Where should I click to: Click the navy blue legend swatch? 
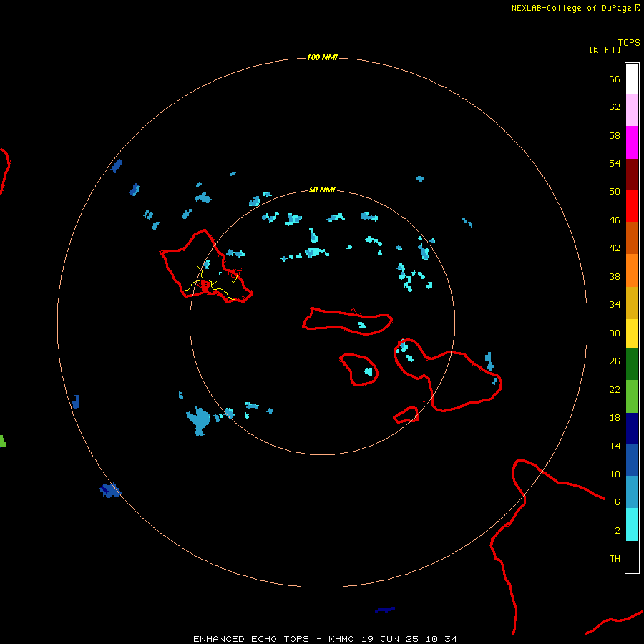click(632, 429)
